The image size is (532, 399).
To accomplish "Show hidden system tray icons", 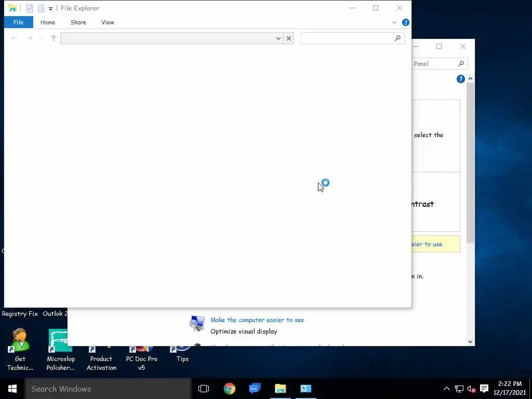I will [446, 389].
